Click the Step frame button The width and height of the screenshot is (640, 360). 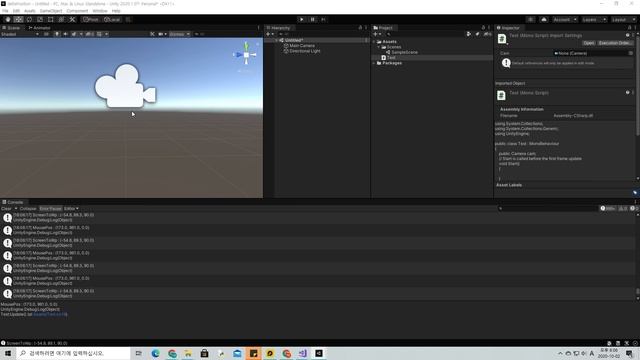tap(323, 19)
